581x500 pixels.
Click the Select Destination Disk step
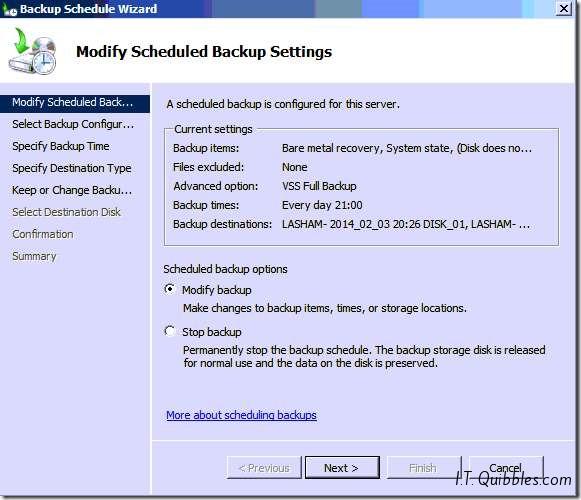66,212
